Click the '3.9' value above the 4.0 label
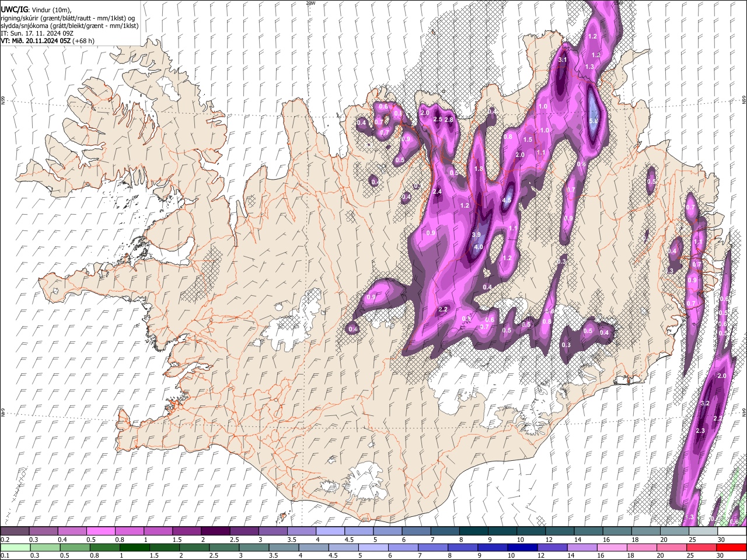Screen dimensions: 747x560 pyautogui.click(x=476, y=235)
